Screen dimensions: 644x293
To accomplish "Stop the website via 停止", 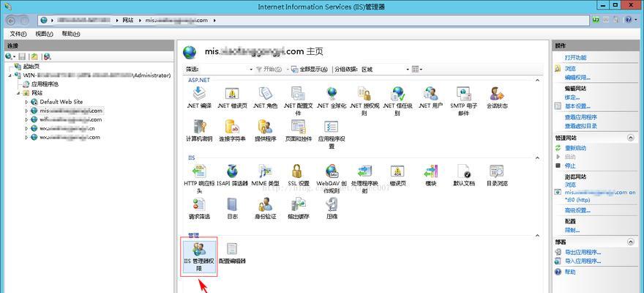I will 570,166.
